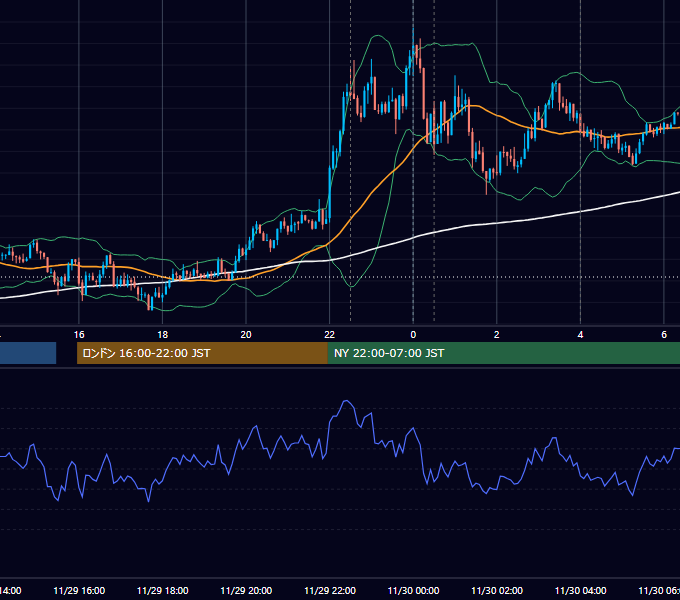
Task: Click the 11/30 04:00 time label
Action: [581, 590]
